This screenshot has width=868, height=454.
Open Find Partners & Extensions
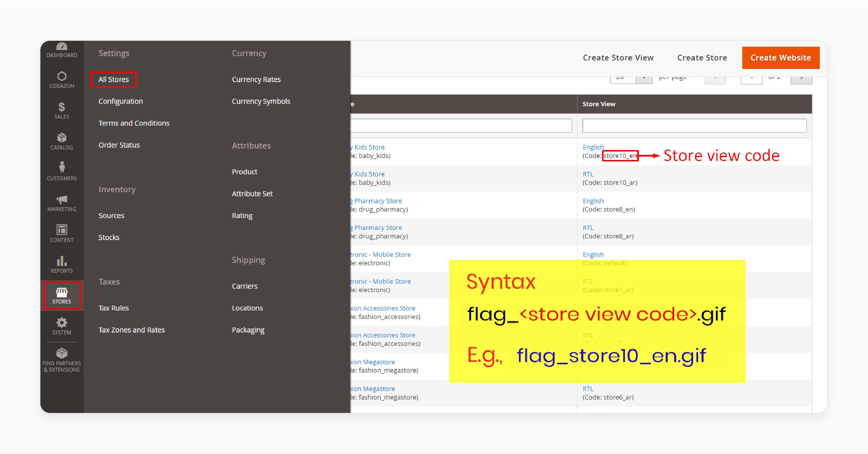62,360
